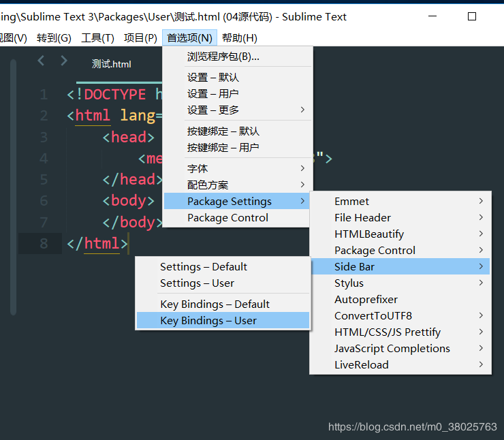The image size is (504, 440).
Task: Switch to the 测试.html tab
Action: click(112, 64)
